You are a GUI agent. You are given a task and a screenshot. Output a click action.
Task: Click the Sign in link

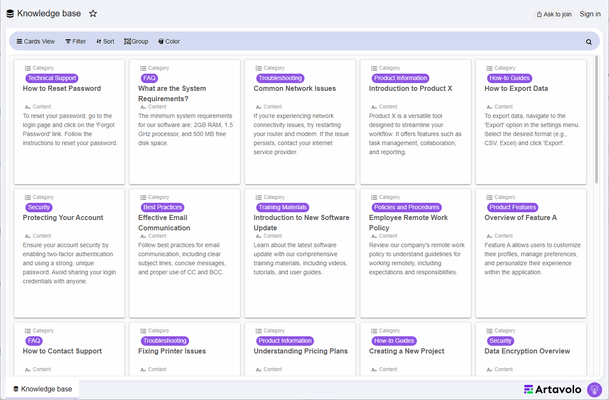point(589,14)
